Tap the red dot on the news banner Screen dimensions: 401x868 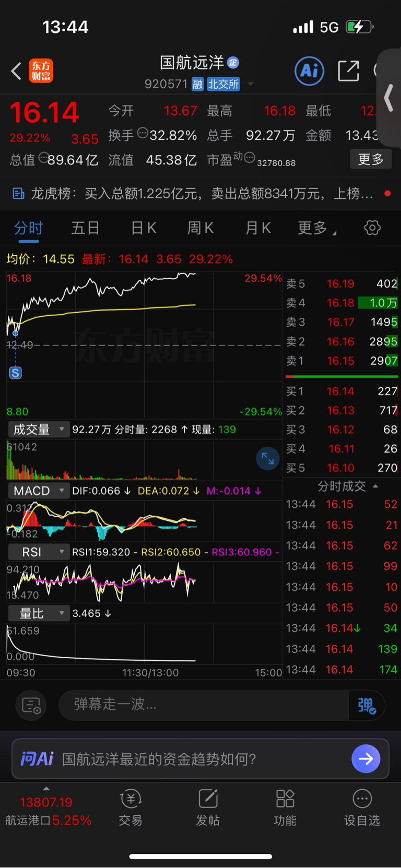[387, 194]
